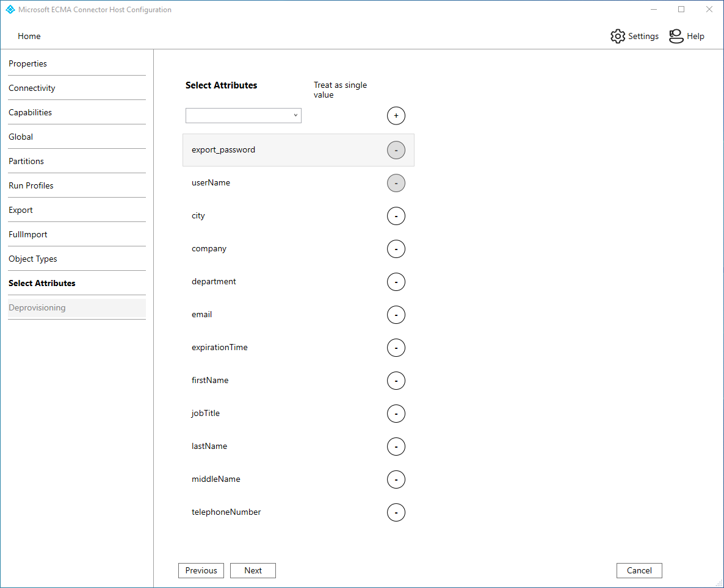
Task: Remove the department attribute
Action: tap(396, 282)
